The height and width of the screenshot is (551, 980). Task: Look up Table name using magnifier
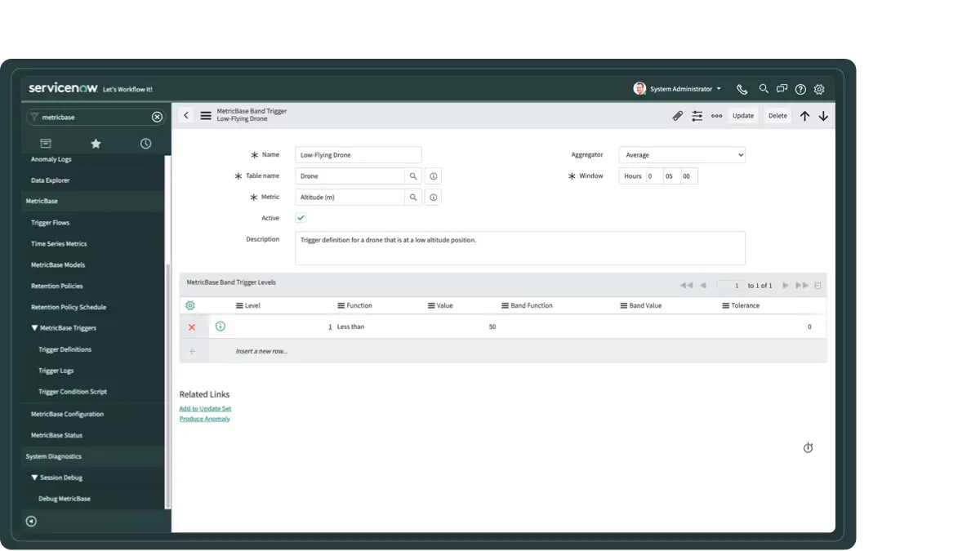pyautogui.click(x=413, y=176)
